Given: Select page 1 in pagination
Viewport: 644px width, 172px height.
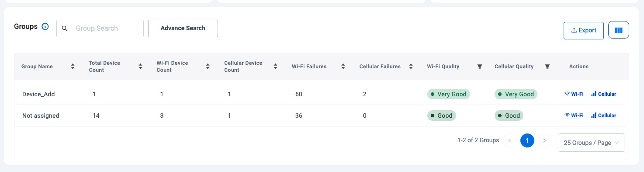Looking at the screenshot, I should pos(527,140).
